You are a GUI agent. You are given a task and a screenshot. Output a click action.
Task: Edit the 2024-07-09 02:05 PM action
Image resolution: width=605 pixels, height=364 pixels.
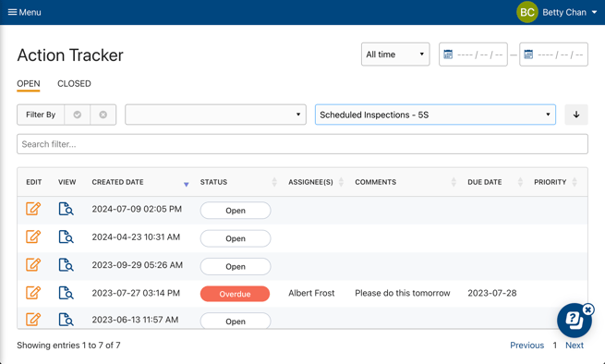click(33, 209)
